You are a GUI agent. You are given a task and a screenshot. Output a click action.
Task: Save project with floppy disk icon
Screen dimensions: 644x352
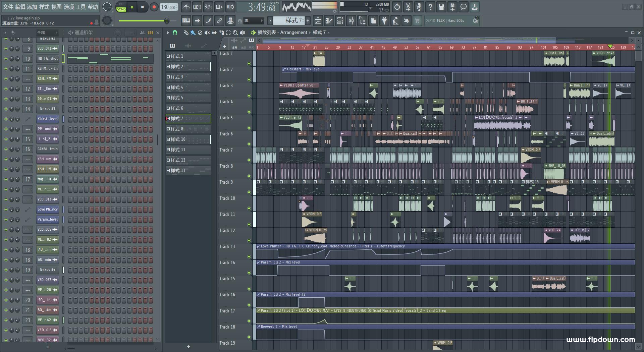441,7
